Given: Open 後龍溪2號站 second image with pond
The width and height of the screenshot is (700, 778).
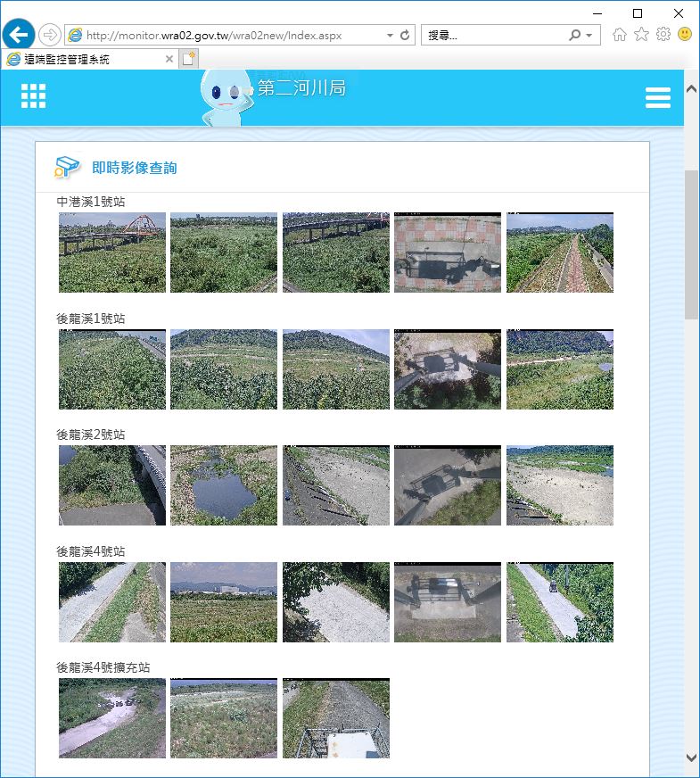Looking at the screenshot, I should [x=224, y=485].
